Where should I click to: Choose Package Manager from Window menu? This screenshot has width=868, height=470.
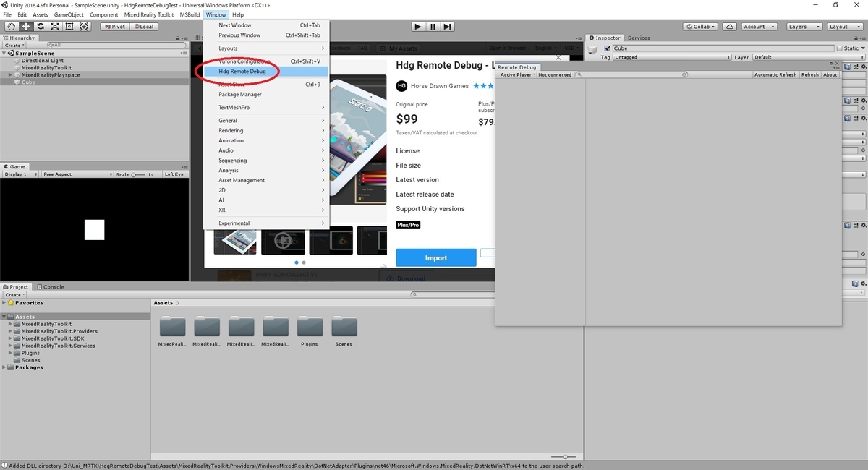click(266, 95)
